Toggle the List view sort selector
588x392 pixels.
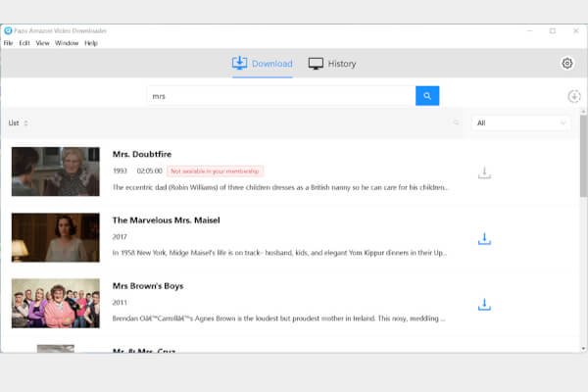pyautogui.click(x=18, y=122)
